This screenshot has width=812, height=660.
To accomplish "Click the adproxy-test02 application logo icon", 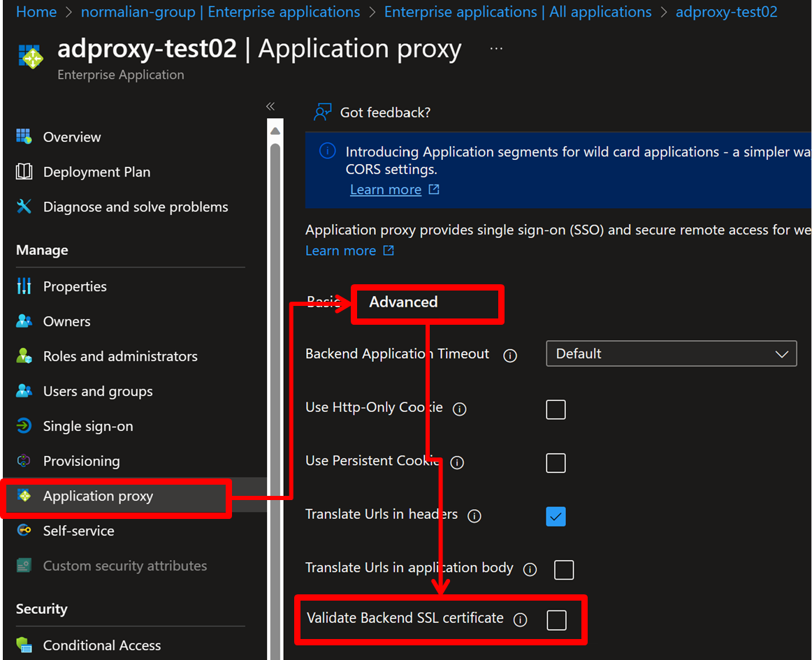I will click(31, 57).
